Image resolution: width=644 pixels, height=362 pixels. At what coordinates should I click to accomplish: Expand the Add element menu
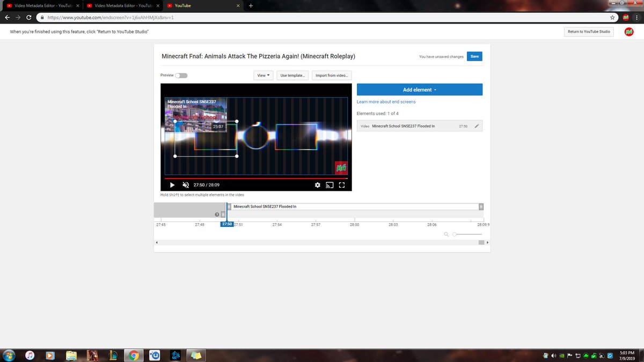(x=420, y=90)
